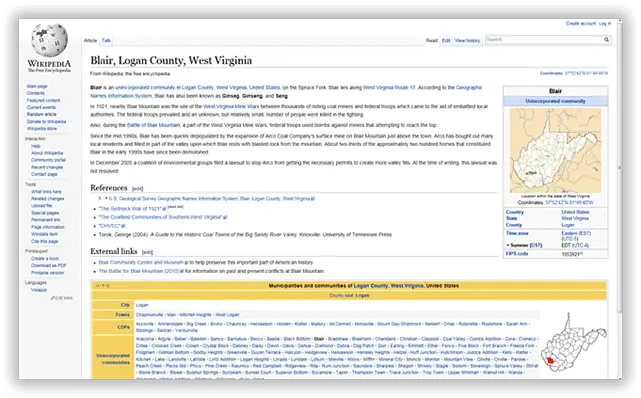Open The Redneck War of 1921 reference
Image resolution: width=641 pixels, height=398 pixels.
click(x=130, y=209)
